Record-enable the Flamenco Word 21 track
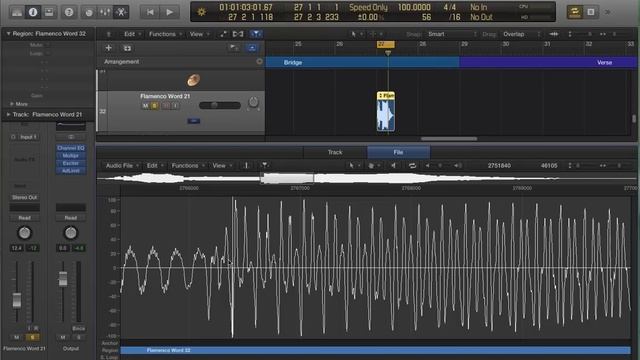This screenshot has width=640, height=360. [165, 106]
